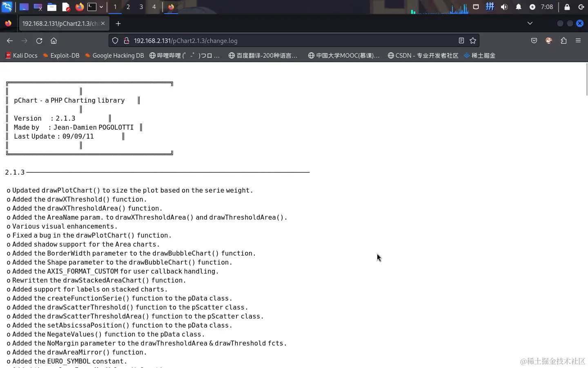Click the 'Added the AXIS_FORMAT_CUSTOM' line
Image resolution: width=588 pixels, height=368 pixels.
[113, 272]
